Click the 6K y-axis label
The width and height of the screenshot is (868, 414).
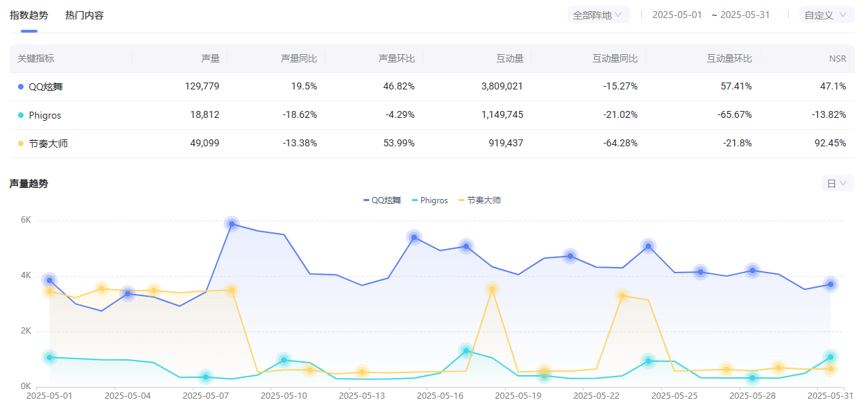[26, 220]
